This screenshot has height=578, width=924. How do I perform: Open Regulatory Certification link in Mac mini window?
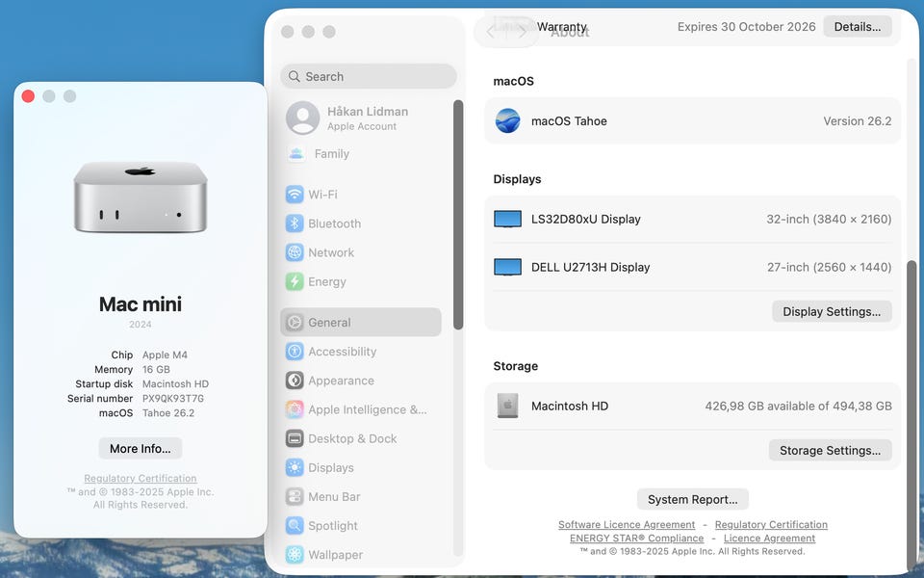pos(141,479)
